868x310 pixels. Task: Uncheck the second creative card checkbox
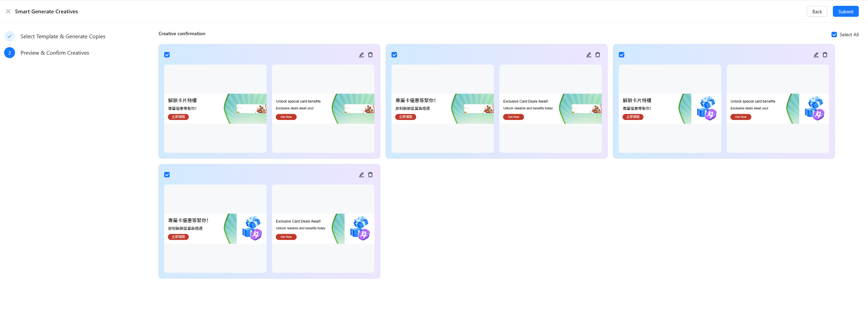[394, 55]
